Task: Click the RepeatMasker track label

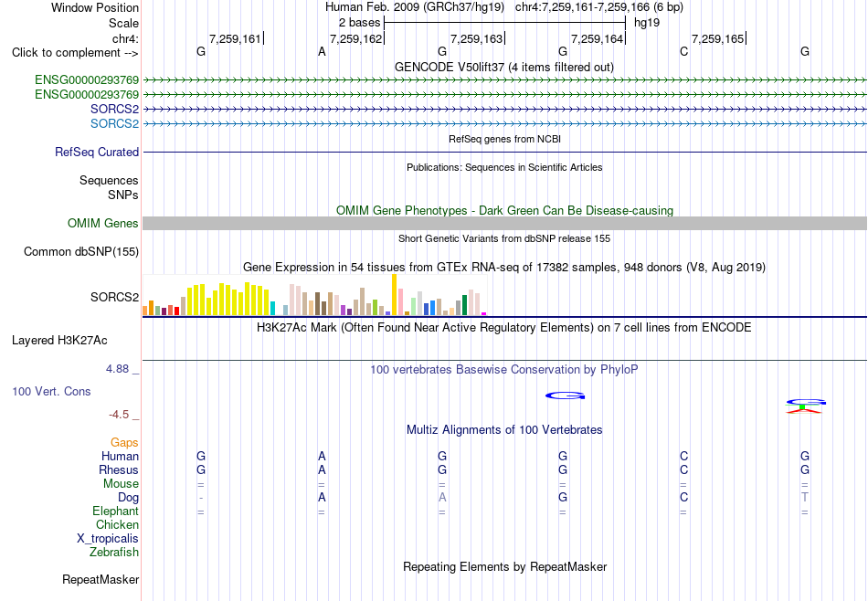Action: 101,580
